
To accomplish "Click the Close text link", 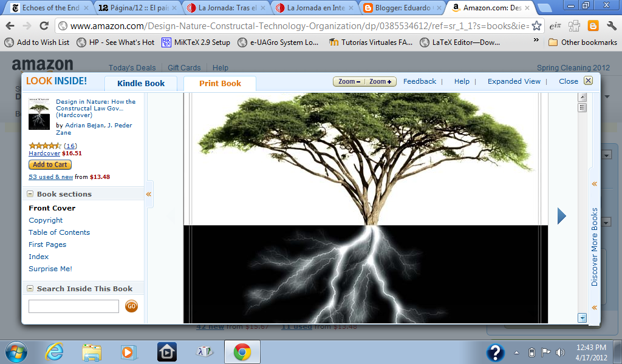I will [x=569, y=81].
